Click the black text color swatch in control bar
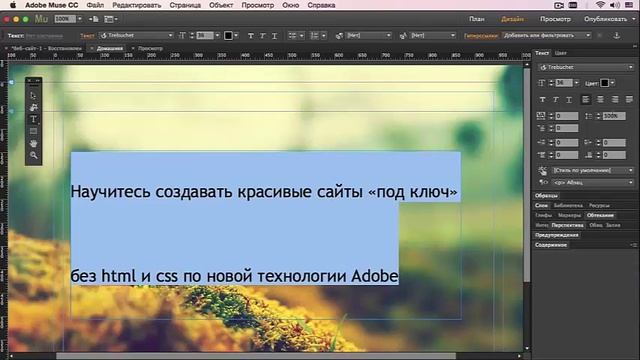The width and height of the screenshot is (640, 360). (229, 36)
